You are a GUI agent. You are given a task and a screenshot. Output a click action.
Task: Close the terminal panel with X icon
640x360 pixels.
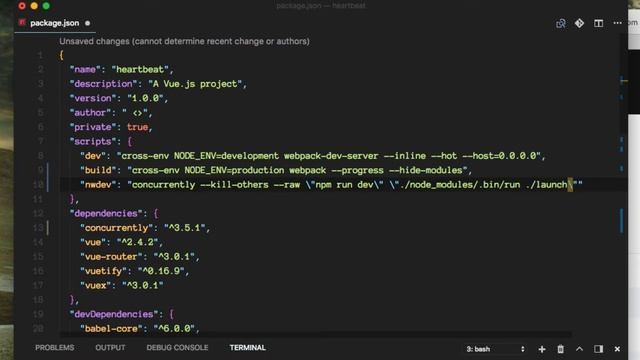tap(617, 349)
